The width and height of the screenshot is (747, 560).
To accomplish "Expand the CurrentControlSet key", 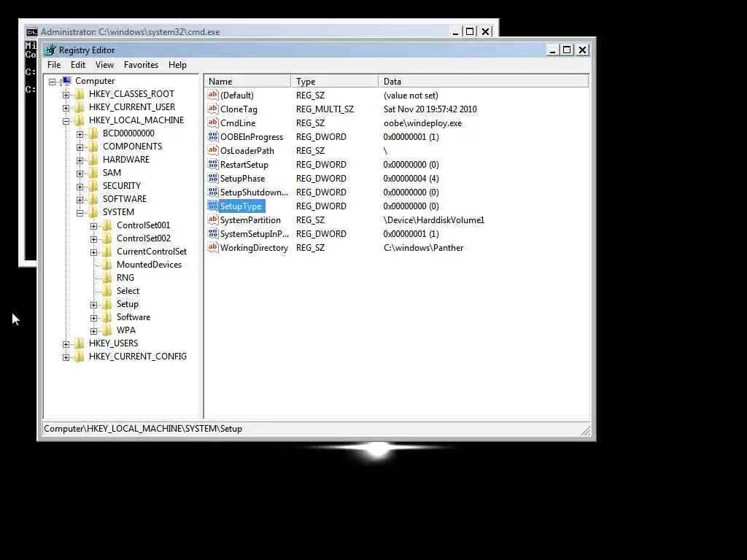I will 94,252.
